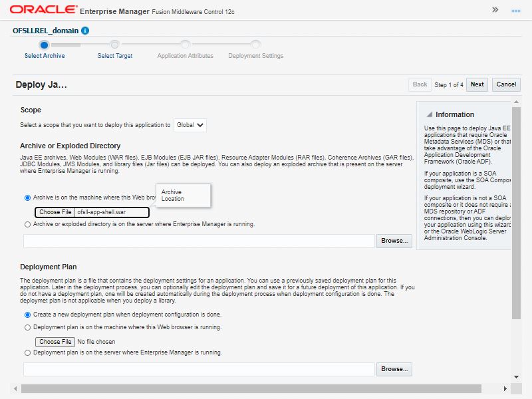This screenshot has width=532, height=399.
Task: Select deployment plan on server option
Action: [27, 353]
